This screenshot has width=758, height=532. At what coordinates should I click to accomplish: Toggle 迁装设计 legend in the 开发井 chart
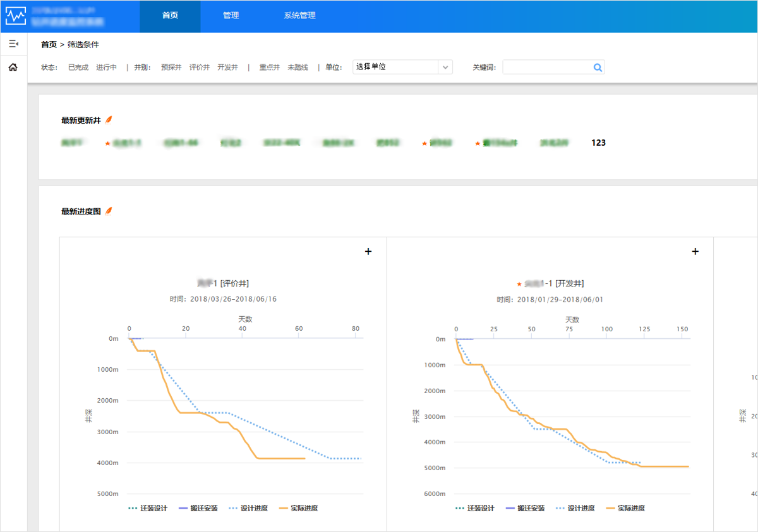click(475, 508)
